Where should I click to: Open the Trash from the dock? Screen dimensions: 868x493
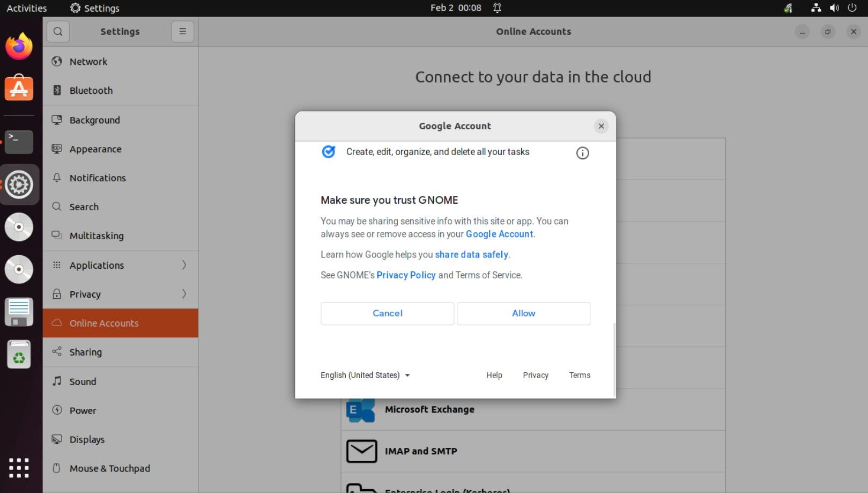point(19,355)
